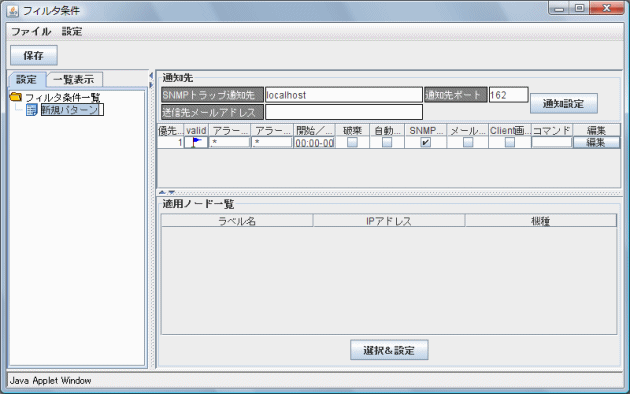Click the 優先 column header
The image size is (630, 394).
171,131
